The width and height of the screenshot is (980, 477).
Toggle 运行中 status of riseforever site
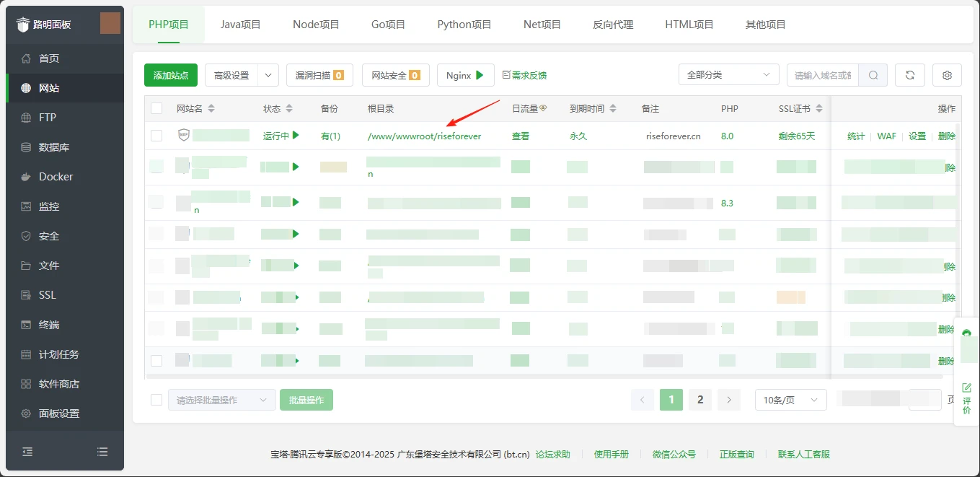[x=281, y=136]
